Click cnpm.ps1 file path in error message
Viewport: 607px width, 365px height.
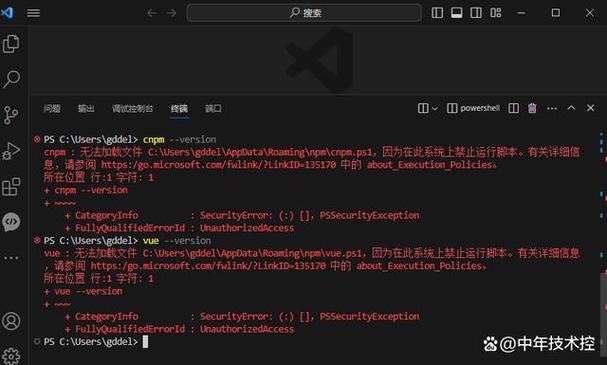(260, 152)
